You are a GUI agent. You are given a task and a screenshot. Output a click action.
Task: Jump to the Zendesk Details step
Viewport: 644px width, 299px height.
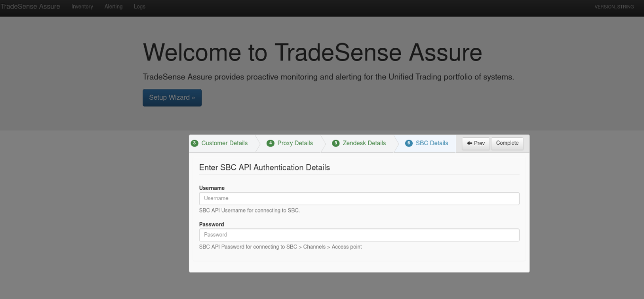(364, 143)
